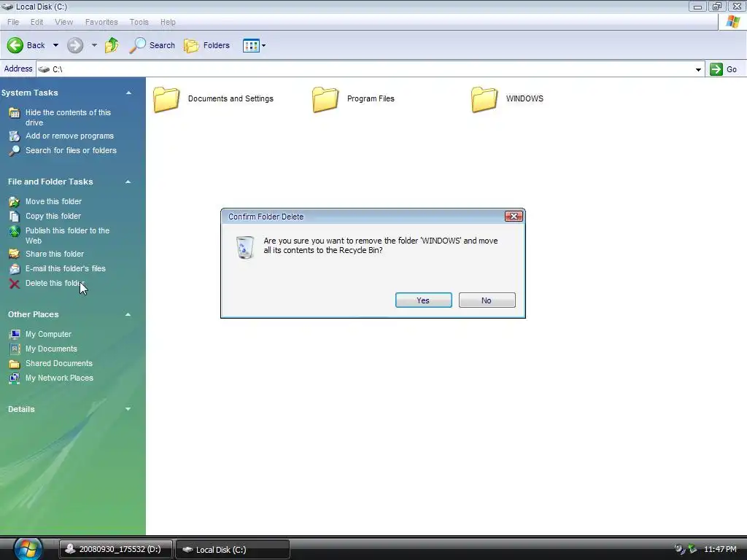
Task: Open the File menu
Action: pos(13,22)
